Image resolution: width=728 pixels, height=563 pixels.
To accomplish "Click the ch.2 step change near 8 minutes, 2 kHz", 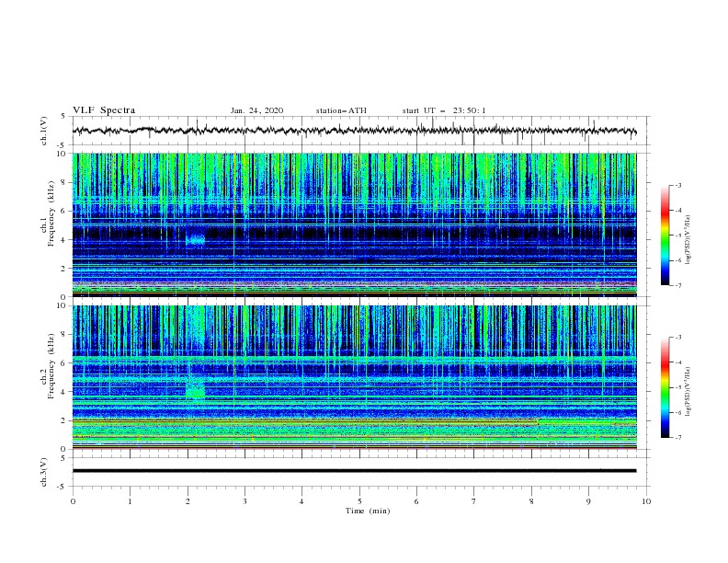I will click(x=538, y=421).
